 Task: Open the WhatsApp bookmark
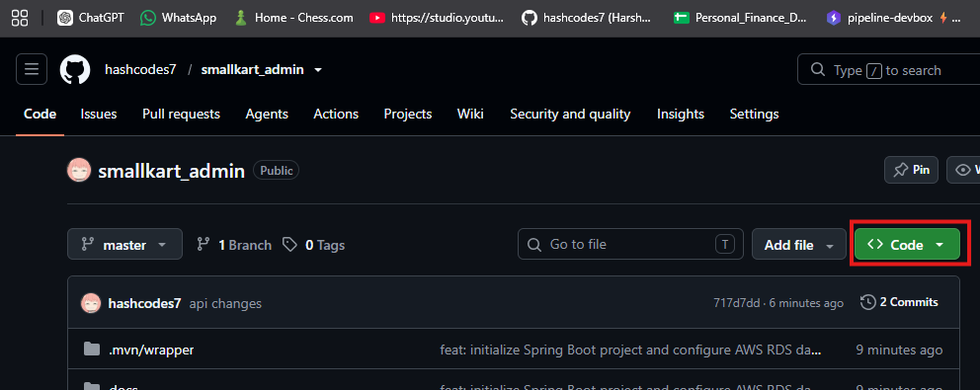(178, 18)
